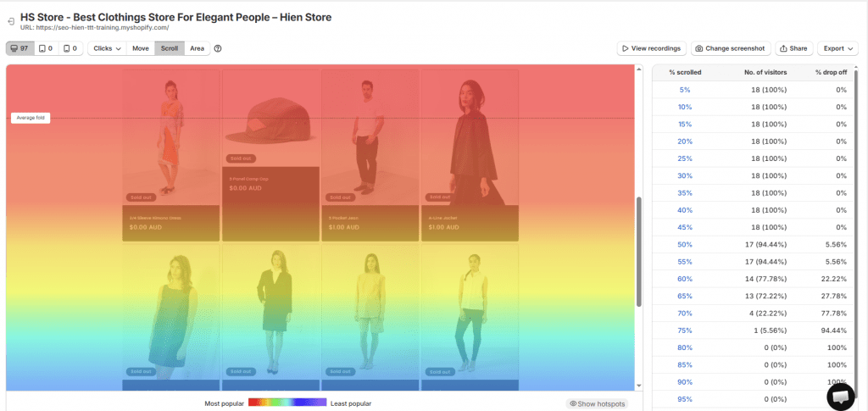
Task: Click View recordings button
Action: (x=651, y=48)
